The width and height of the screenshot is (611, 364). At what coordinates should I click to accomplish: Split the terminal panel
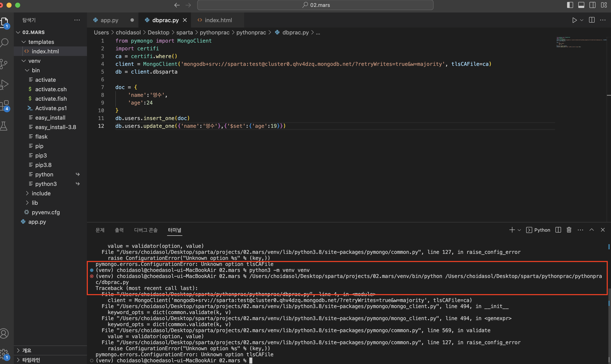coord(558,230)
